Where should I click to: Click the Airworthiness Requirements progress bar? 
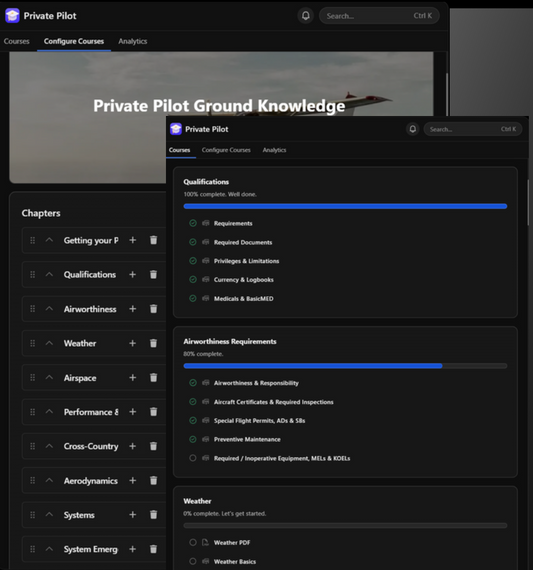345,366
